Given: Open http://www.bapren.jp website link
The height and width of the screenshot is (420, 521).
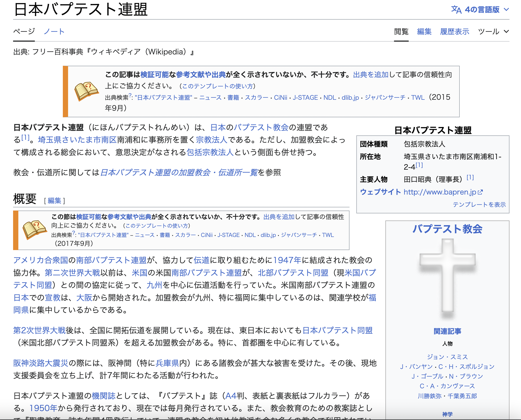Looking at the screenshot, I should 440,192.
